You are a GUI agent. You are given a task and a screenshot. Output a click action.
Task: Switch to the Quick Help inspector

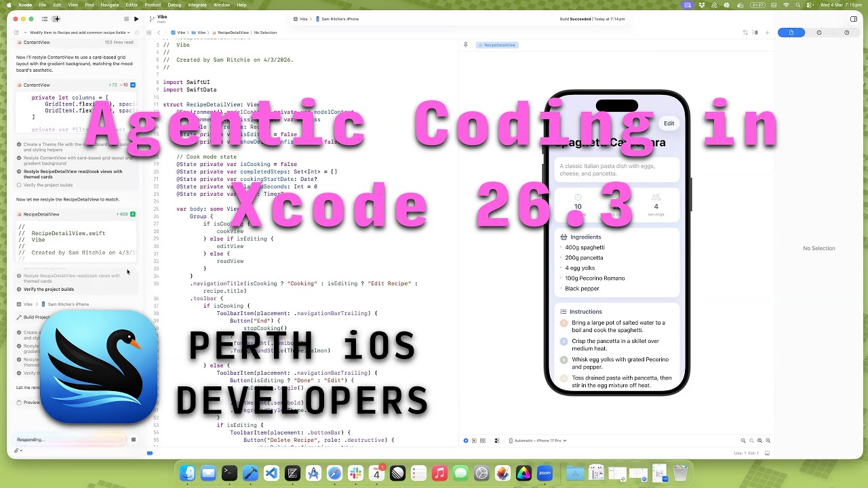[846, 33]
